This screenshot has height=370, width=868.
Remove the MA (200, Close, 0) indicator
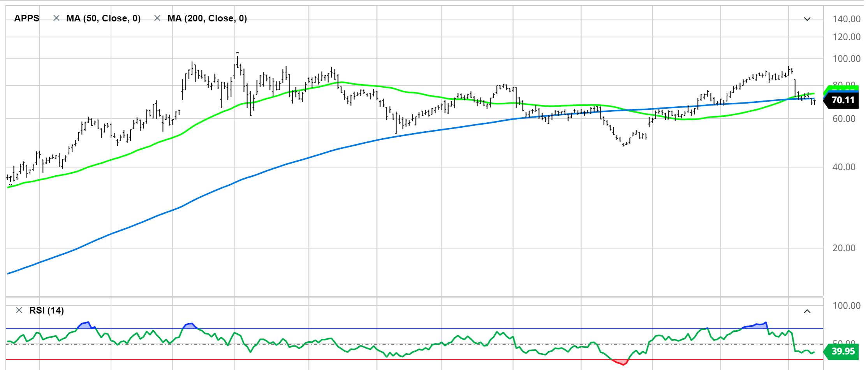(x=157, y=18)
